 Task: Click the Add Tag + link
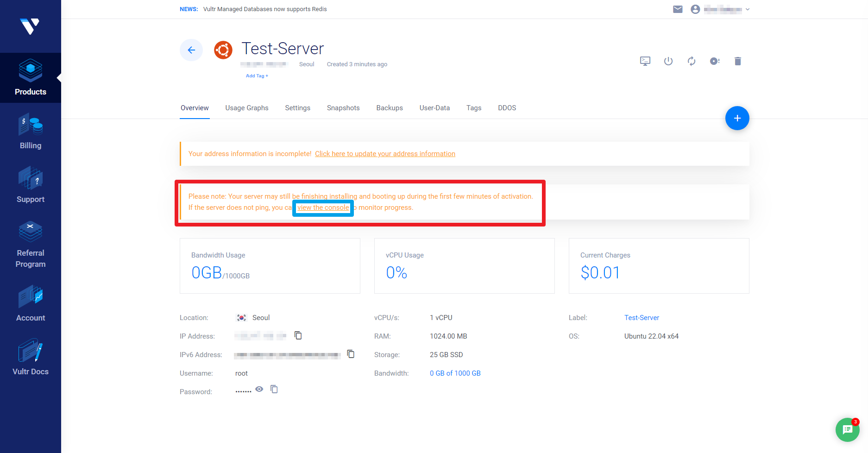[257, 76]
